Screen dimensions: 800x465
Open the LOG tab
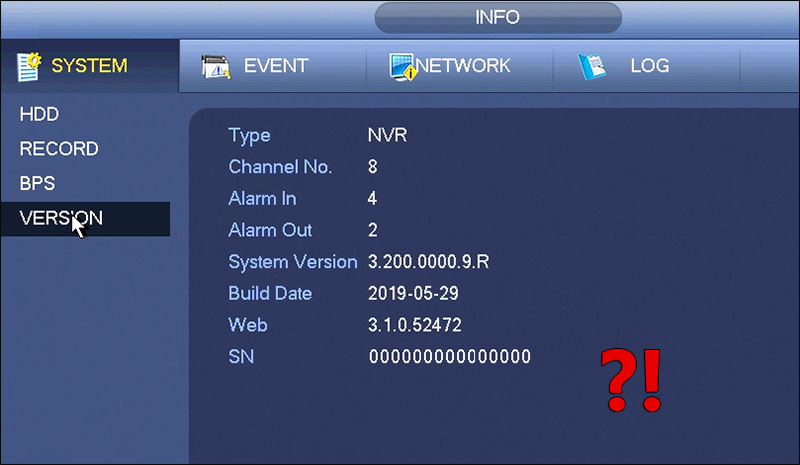647,66
